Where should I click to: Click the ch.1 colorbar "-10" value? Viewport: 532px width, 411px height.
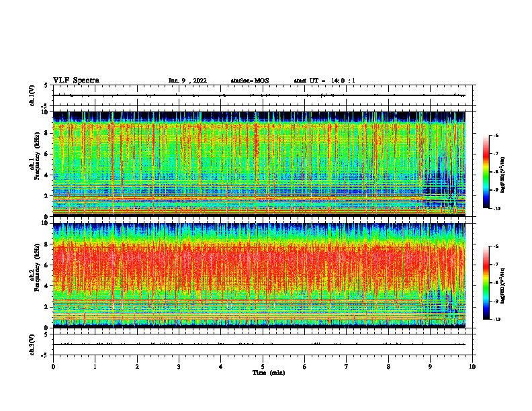coord(496,209)
